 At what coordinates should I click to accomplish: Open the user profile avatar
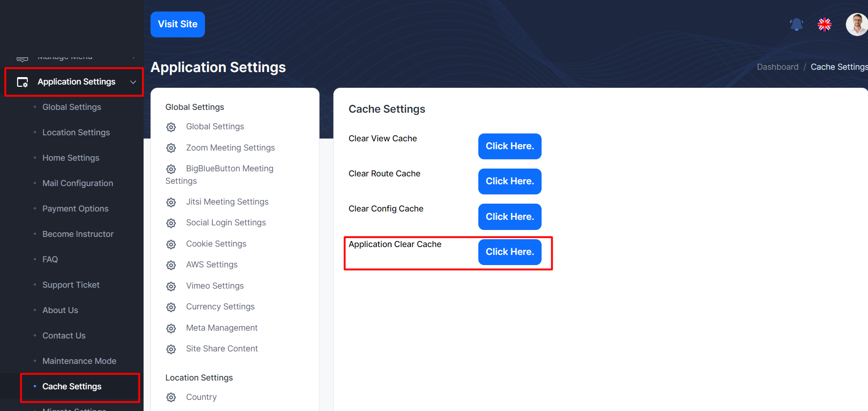coord(856,24)
